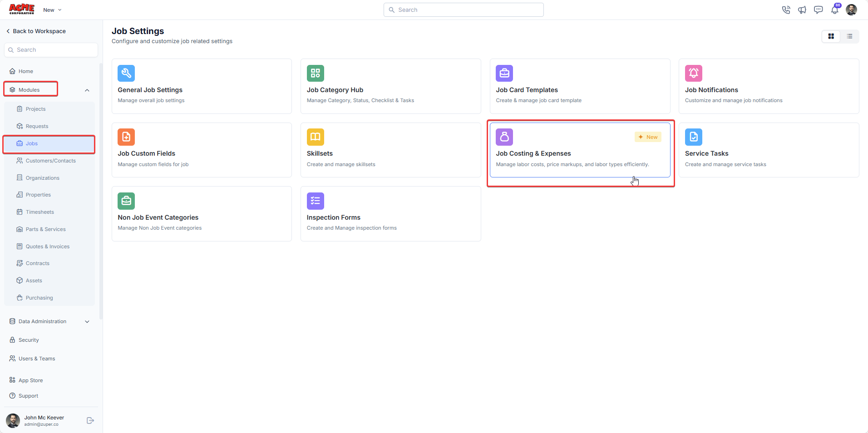The height and width of the screenshot is (433, 868).
Task: Click John Mc Keever profile name
Action: pos(44,418)
